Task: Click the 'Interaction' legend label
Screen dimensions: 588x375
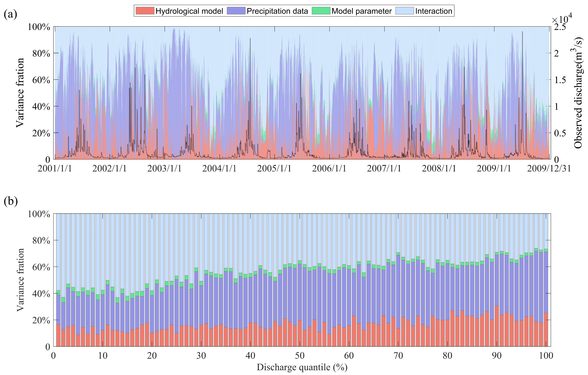Action: [434, 11]
